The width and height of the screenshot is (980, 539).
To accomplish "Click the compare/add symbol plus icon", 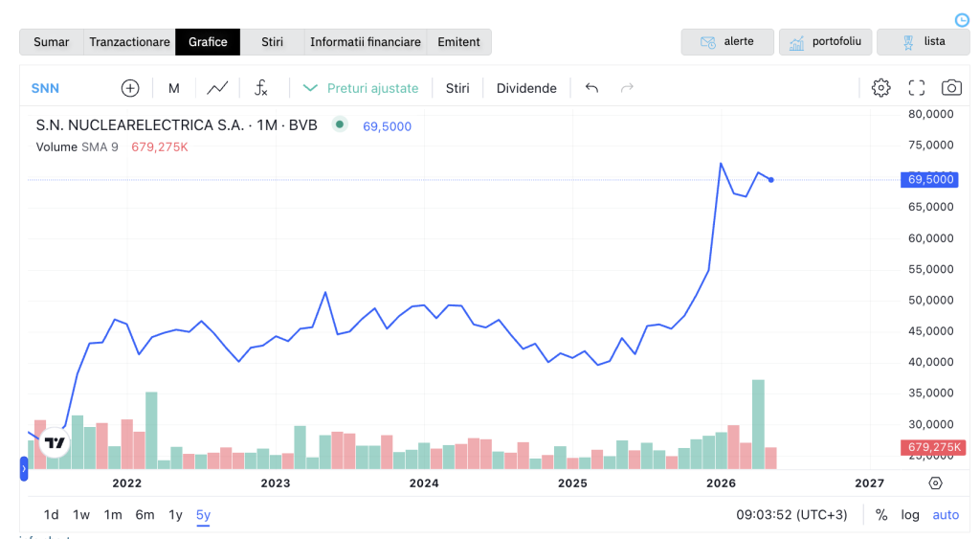I will pyautogui.click(x=130, y=88).
